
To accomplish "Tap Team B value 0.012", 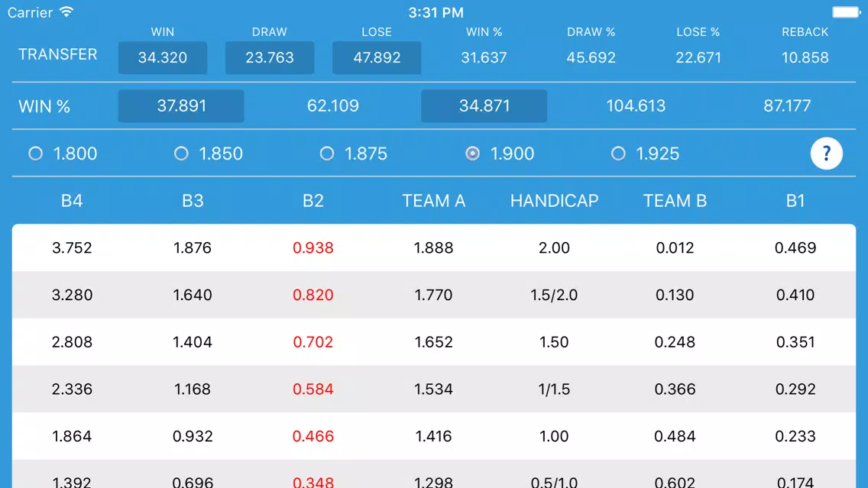I will coord(675,248).
